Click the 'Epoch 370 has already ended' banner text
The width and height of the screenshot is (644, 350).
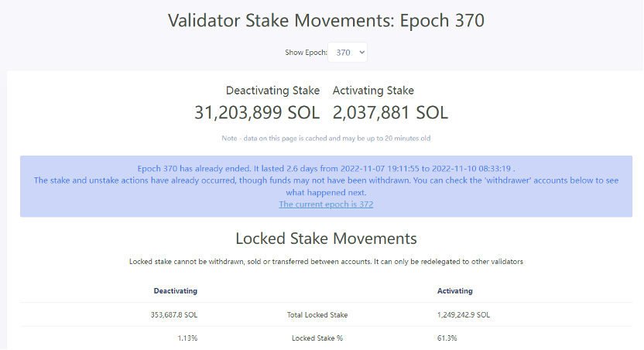point(326,167)
